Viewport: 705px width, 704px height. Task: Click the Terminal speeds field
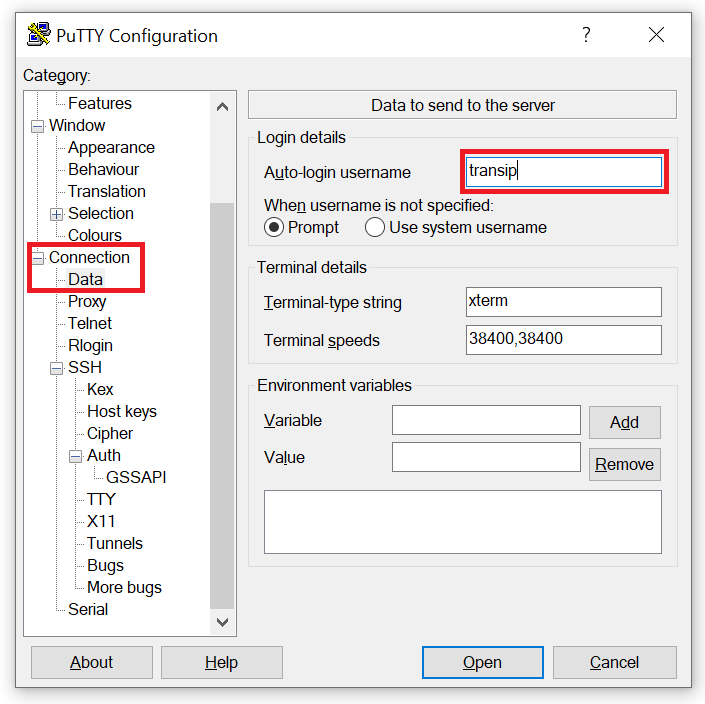[564, 340]
